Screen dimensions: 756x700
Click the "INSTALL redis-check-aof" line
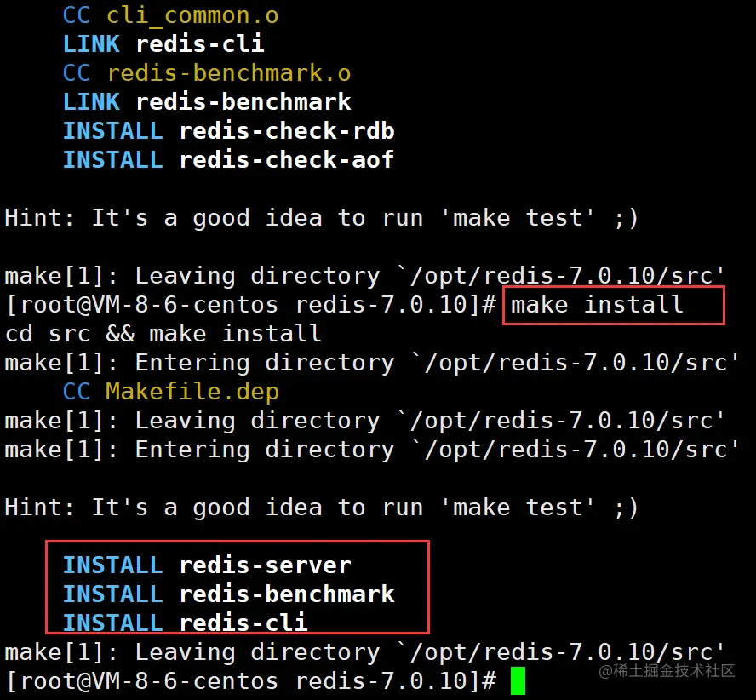point(228,160)
